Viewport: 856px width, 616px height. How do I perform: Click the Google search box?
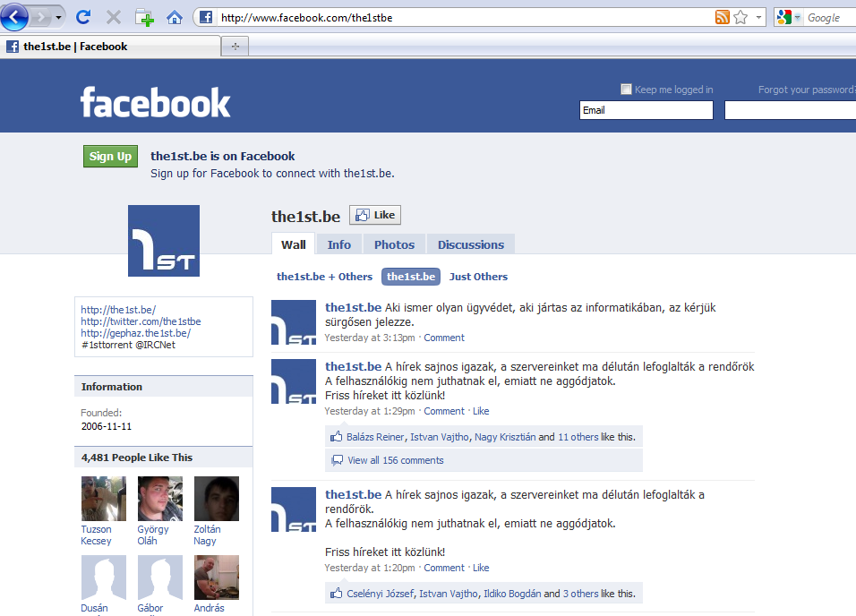tap(830, 18)
